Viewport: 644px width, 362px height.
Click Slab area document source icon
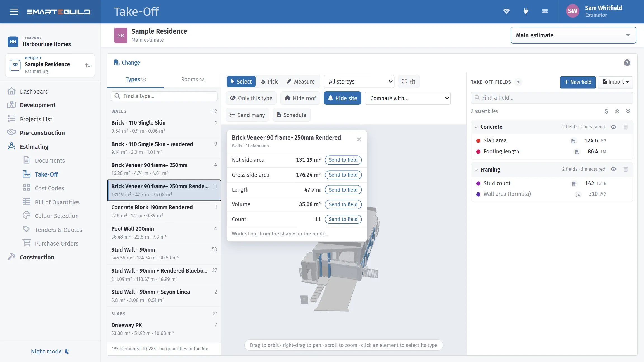tap(573, 141)
